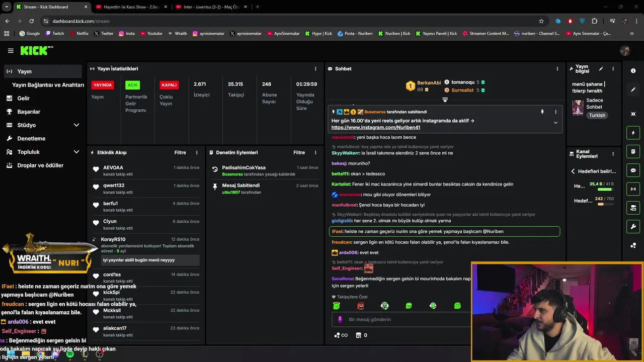Edit stream info with the Yayın bilgisi pencil icon
Screen dimensions: 644x362
coord(601,69)
